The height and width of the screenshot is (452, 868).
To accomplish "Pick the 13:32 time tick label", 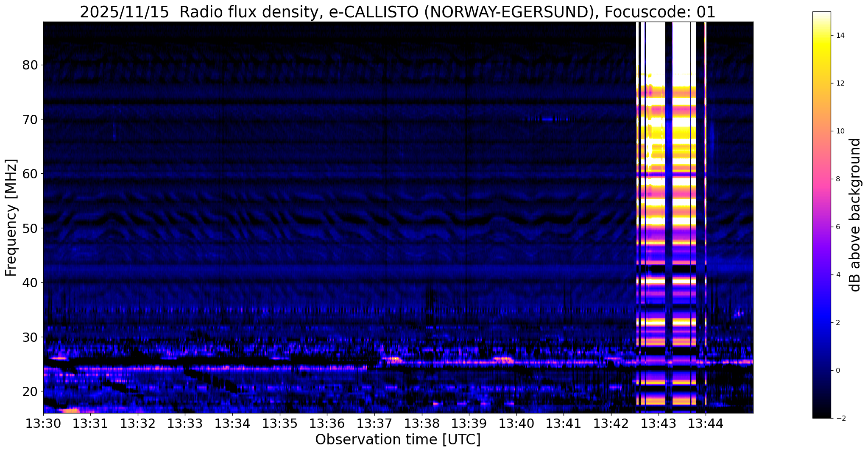I will coord(138,423).
